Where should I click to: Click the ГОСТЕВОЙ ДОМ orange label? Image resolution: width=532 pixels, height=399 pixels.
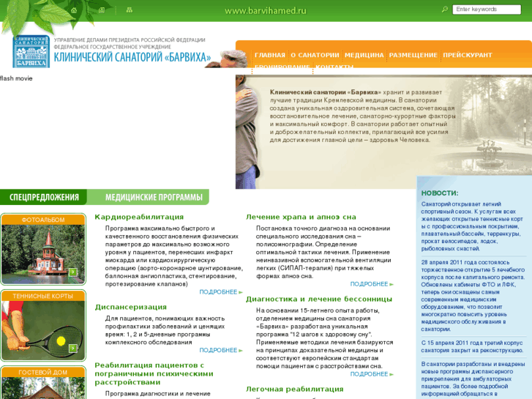(x=43, y=372)
